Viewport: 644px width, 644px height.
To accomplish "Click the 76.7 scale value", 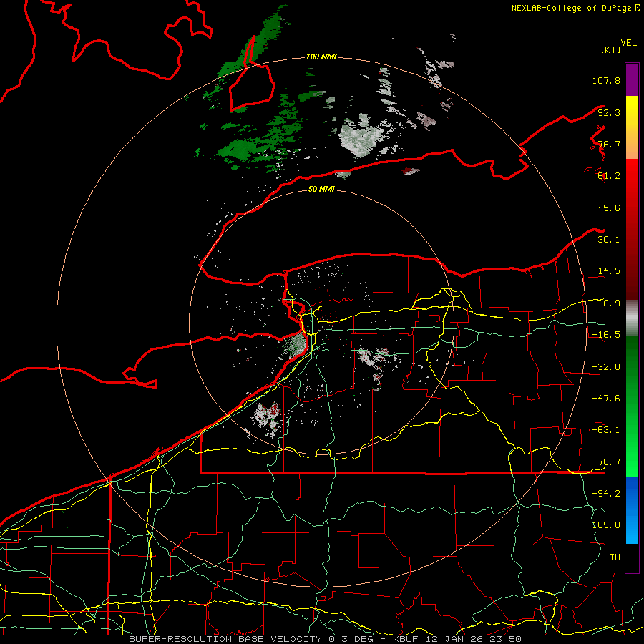I will pyautogui.click(x=609, y=144).
